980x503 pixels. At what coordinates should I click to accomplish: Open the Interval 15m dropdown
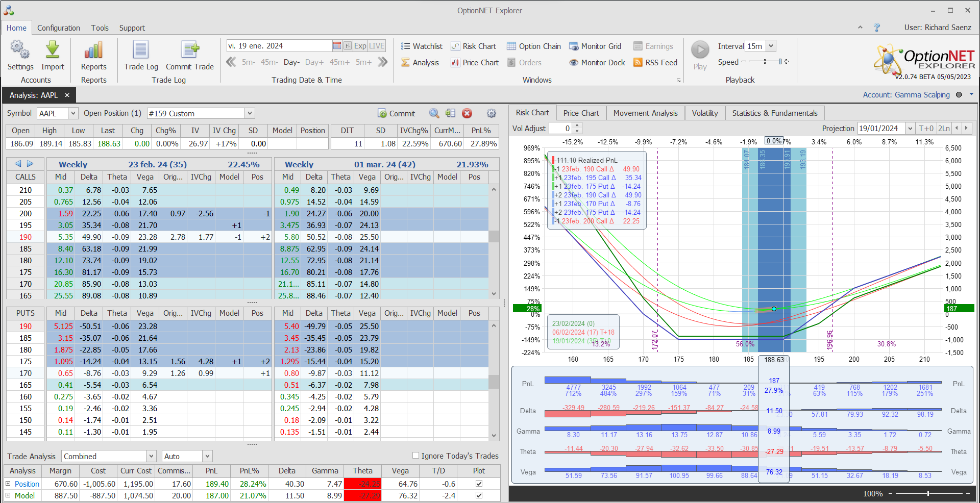click(771, 46)
